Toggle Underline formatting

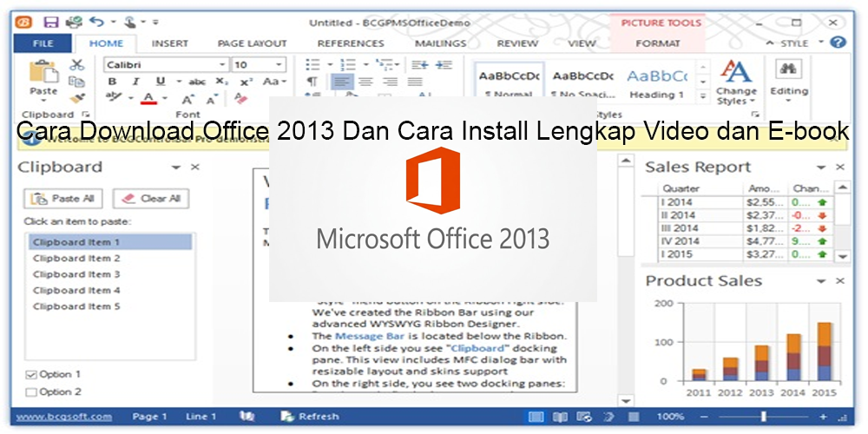(161, 82)
